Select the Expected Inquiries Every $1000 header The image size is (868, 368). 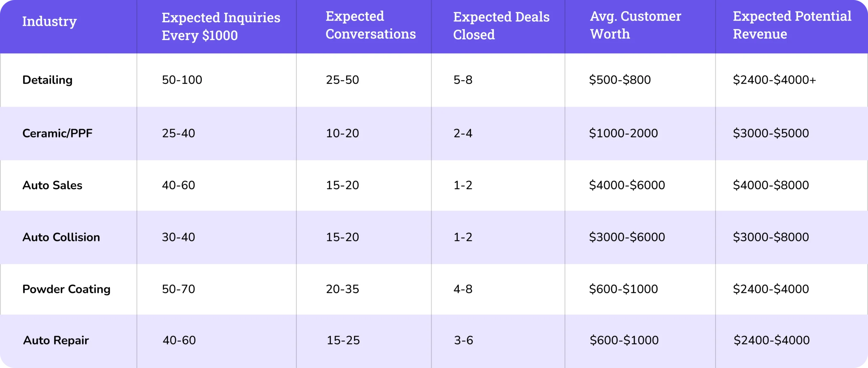221,26
